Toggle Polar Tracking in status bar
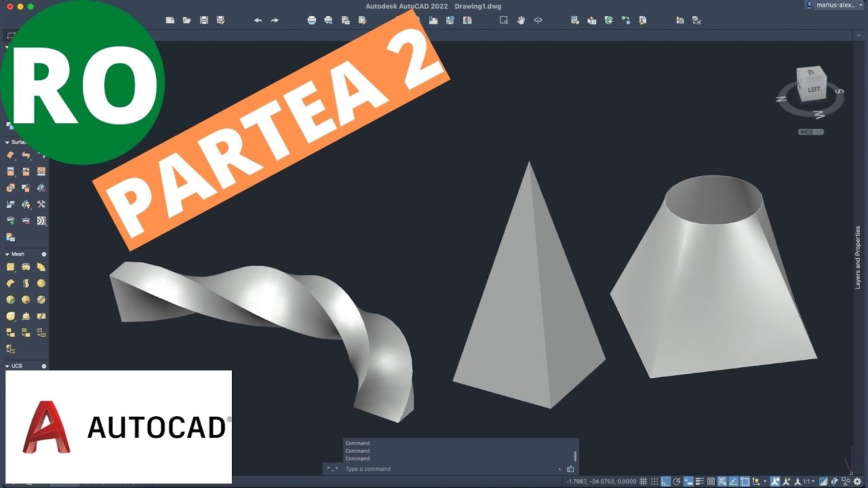 pyautogui.click(x=677, y=481)
